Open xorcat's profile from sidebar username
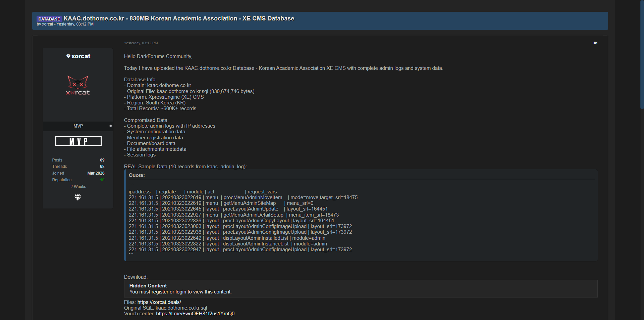The image size is (644, 320). coord(81,56)
